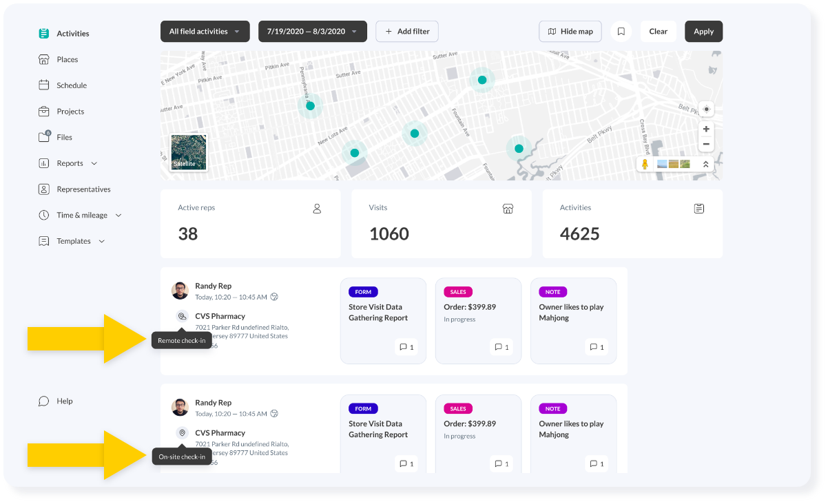
Task: Open the Representatives icon
Action: point(43,189)
